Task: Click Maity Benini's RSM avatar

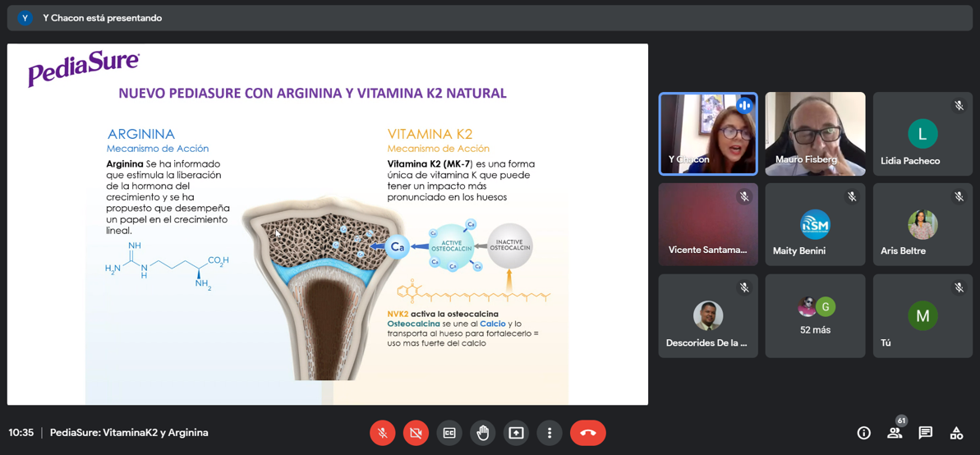Action: 815,224
